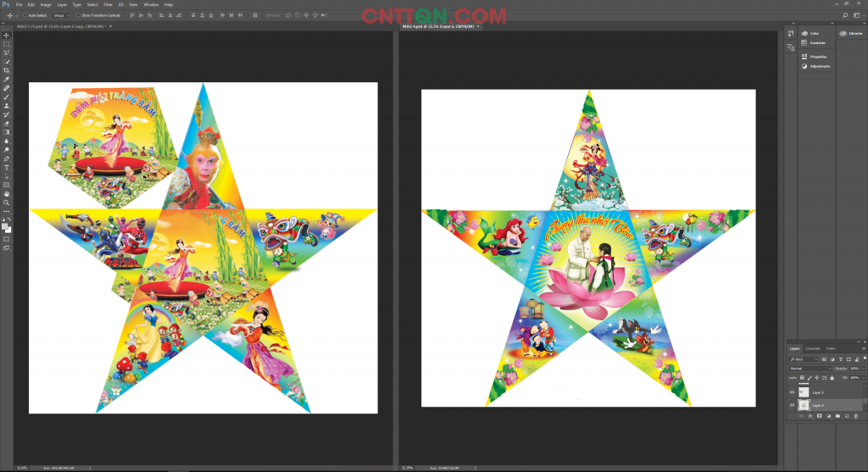This screenshot has height=472, width=868.
Task: Add layer mask in Layers panel
Action: [820, 416]
